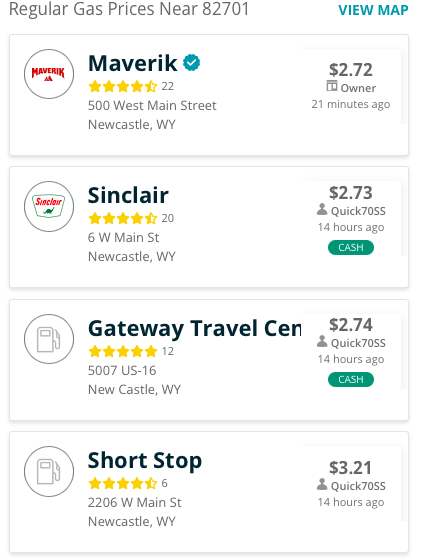Select the $2.72 Maverik price
Screen dimensions: 427x560
(x=351, y=70)
